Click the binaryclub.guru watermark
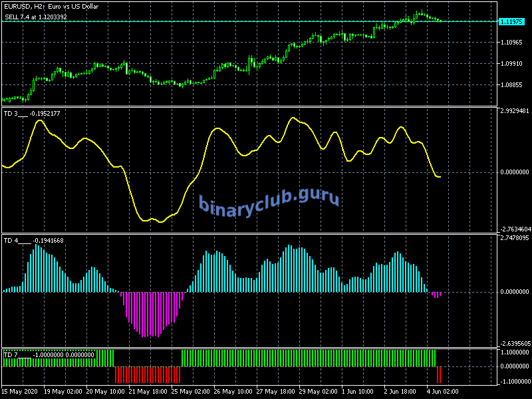This screenshot has height=399, width=532. coord(269,201)
